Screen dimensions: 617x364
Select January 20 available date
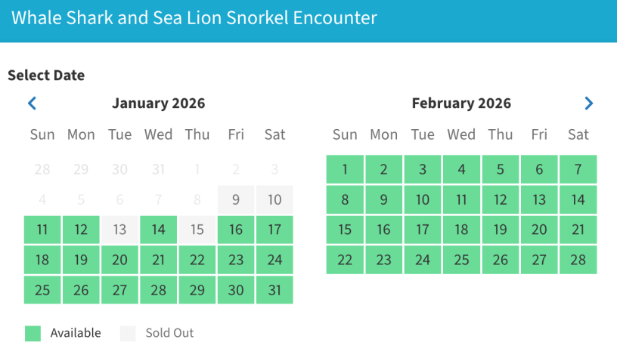(119, 260)
